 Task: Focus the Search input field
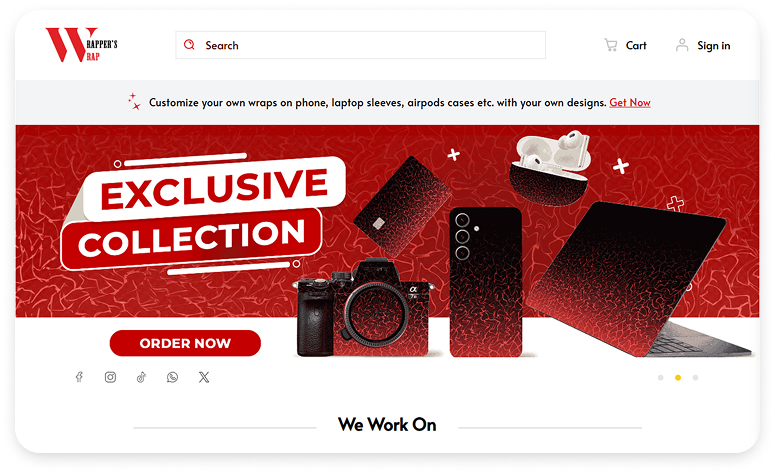(x=361, y=45)
